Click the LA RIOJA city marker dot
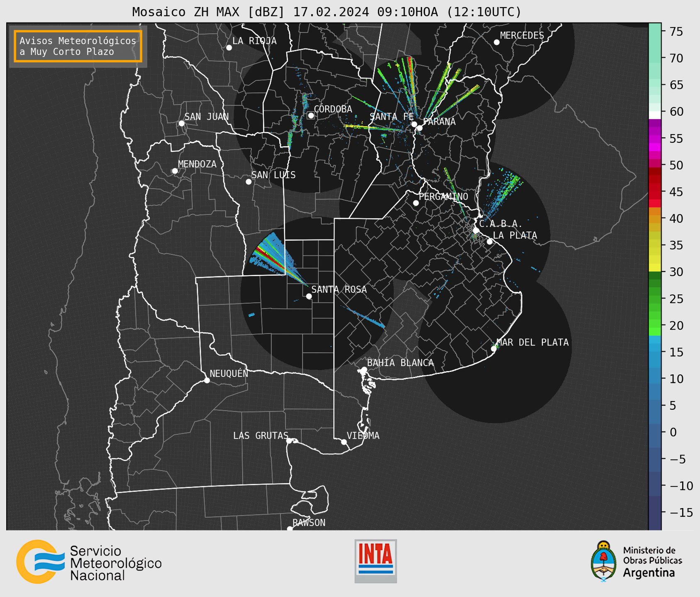The width and height of the screenshot is (700, 597). tap(229, 48)
